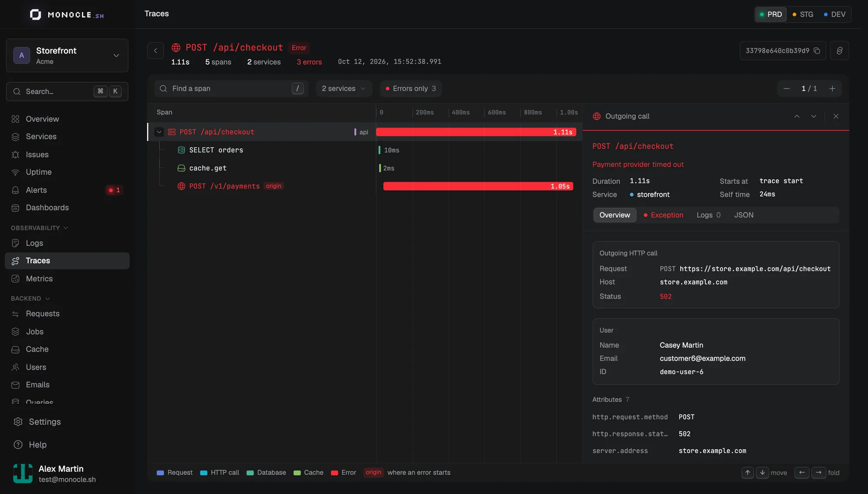Open Settings in the sidebar
This screenshot has height=494, width=868.
67,422
